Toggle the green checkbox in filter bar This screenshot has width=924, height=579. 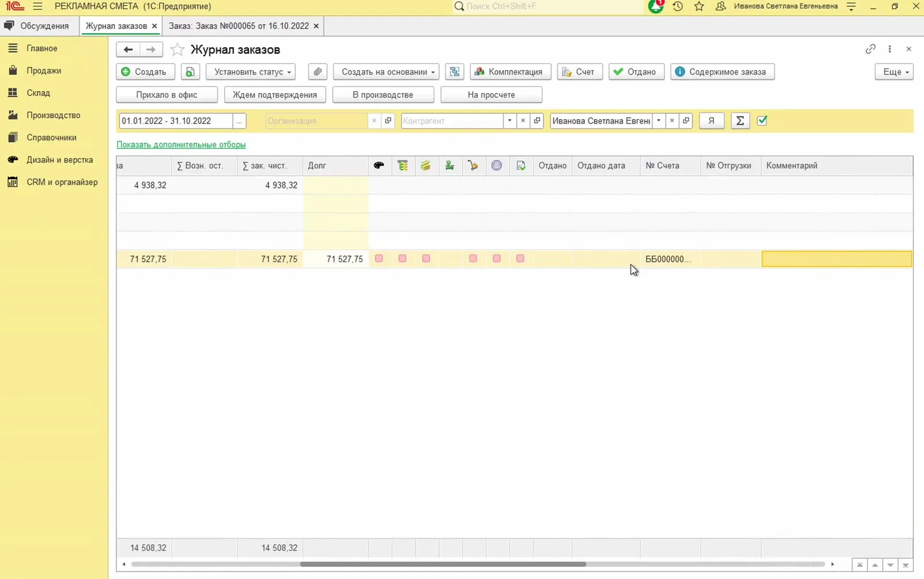click(762, 121)
